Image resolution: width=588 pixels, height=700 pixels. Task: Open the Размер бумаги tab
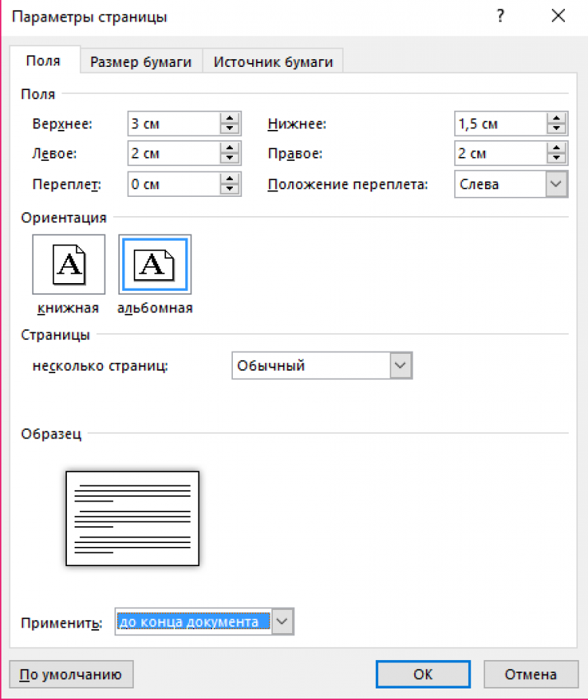click(x=141, y=62)
